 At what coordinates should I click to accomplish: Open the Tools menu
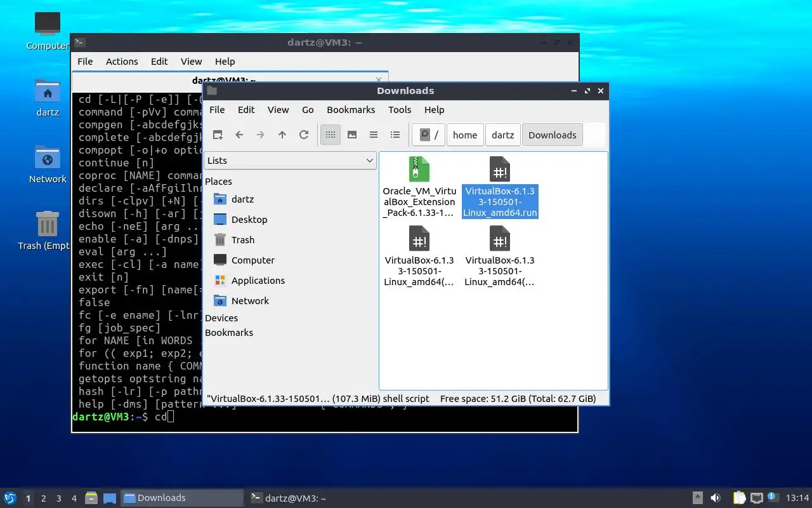point(400,109)
